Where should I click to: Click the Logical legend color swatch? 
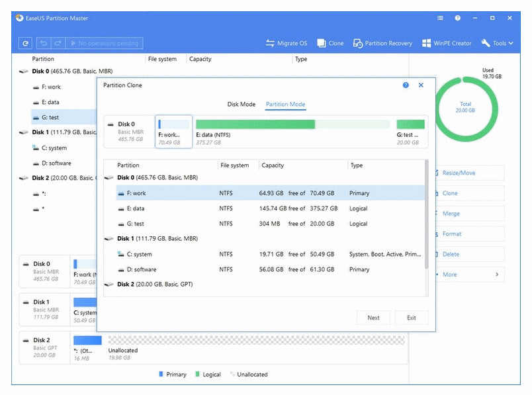click(x=197, y=374)
